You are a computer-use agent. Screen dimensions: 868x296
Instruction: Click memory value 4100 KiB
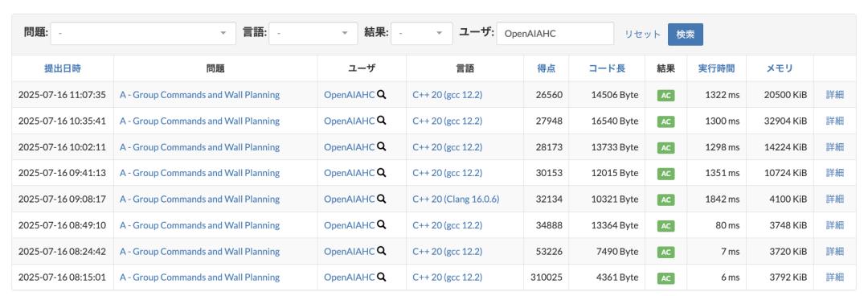tap(788, 199)
